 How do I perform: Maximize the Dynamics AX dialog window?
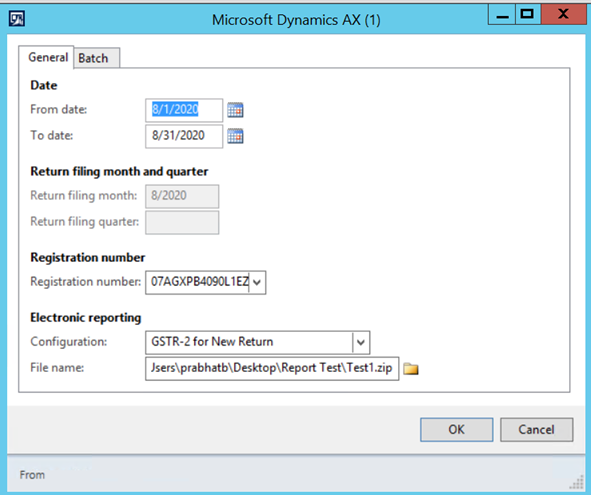coord(528,15)
